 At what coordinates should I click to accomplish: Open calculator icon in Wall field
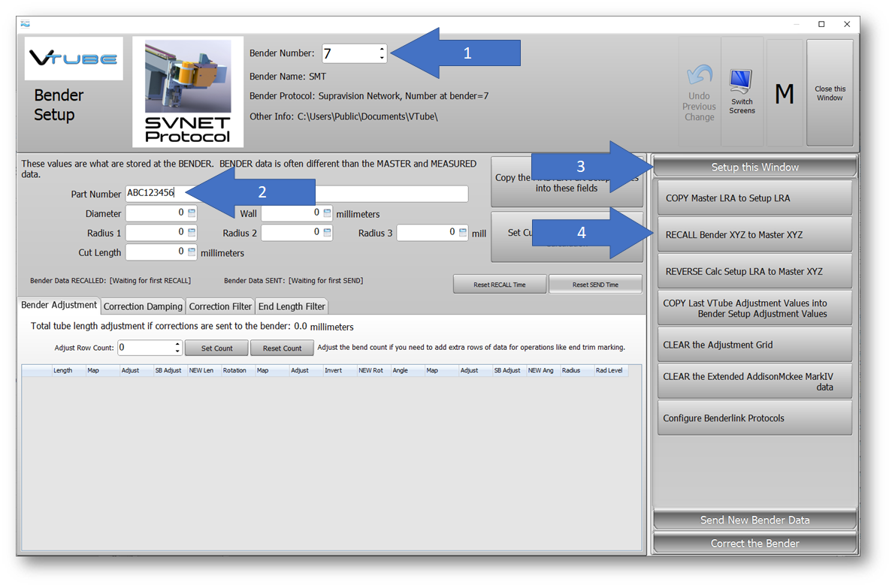pos(327,213)
